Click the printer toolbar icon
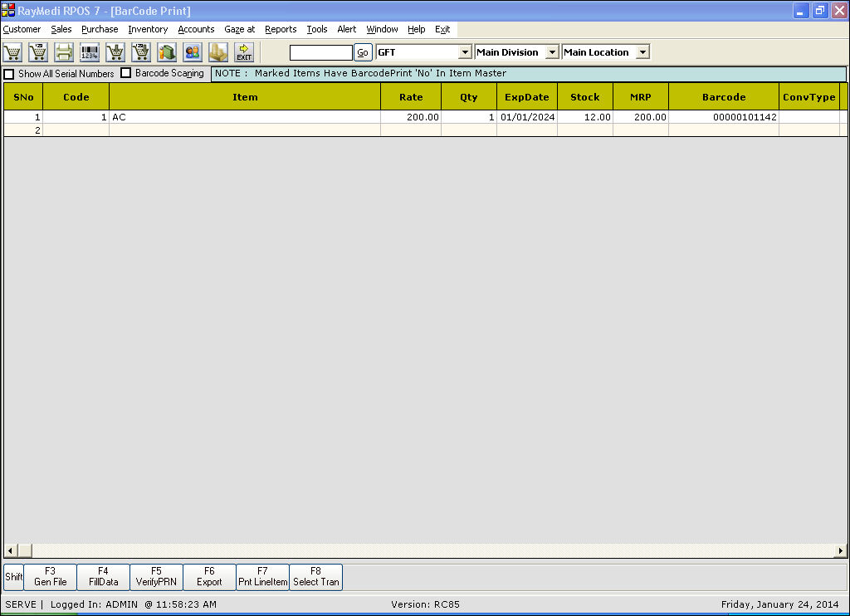The width and height of the screenshot is (850, 616). pyautogui.click(x=64, y=52)
